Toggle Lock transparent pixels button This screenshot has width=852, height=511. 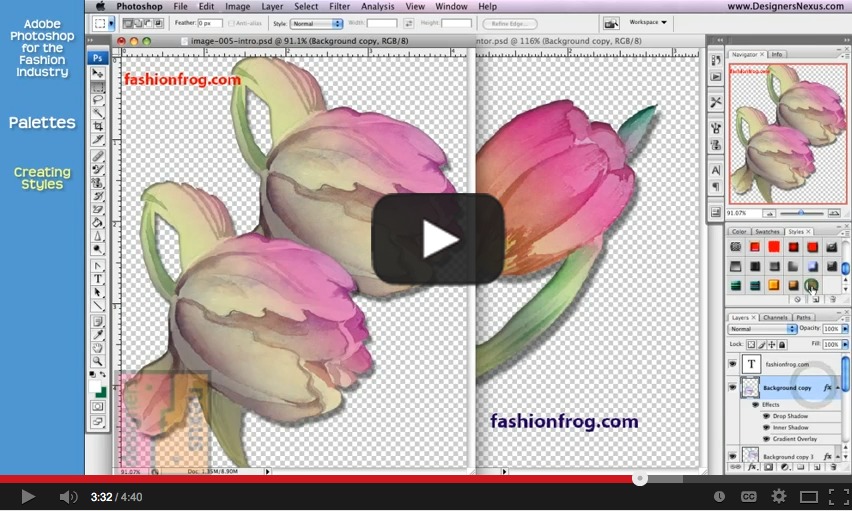[x=751, y=345]
